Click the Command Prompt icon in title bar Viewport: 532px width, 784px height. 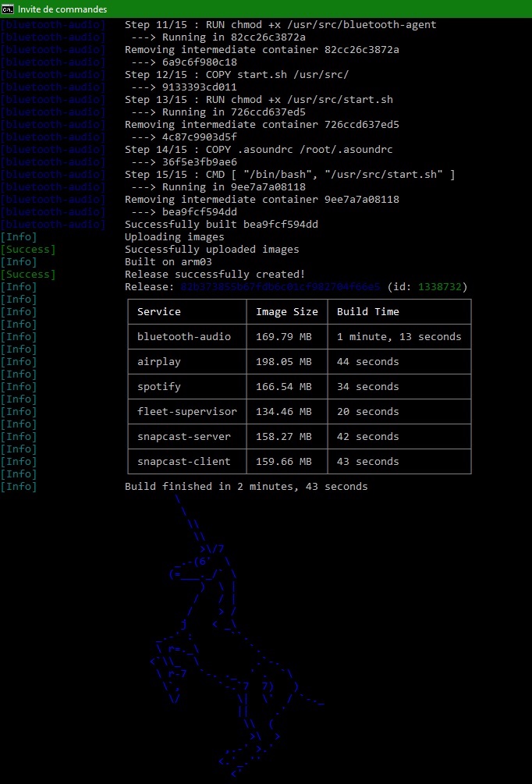tap(8, 9)
